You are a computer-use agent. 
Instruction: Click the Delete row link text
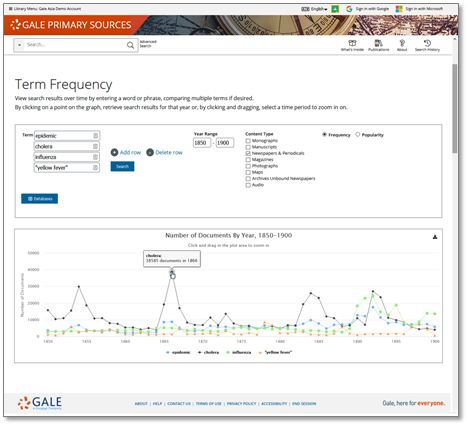(x=169, y=152)
